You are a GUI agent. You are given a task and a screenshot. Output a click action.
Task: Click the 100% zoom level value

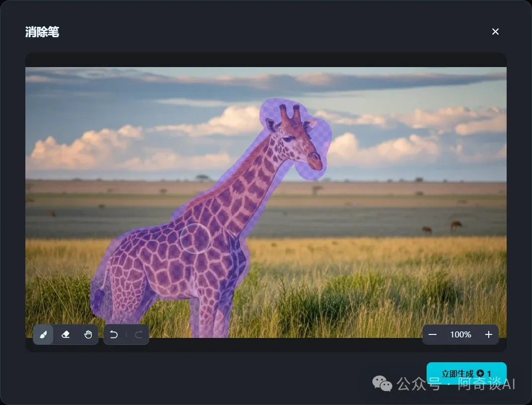[x=460, y=334]
